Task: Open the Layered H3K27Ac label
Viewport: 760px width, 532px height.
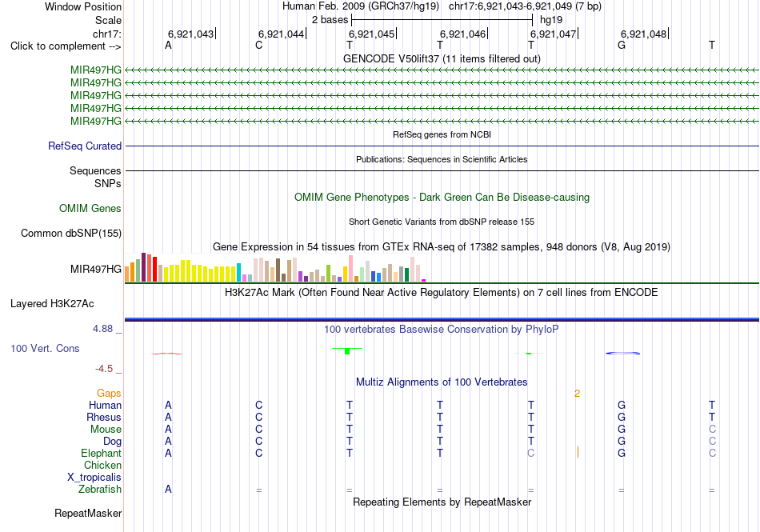Action: [52, 304]
